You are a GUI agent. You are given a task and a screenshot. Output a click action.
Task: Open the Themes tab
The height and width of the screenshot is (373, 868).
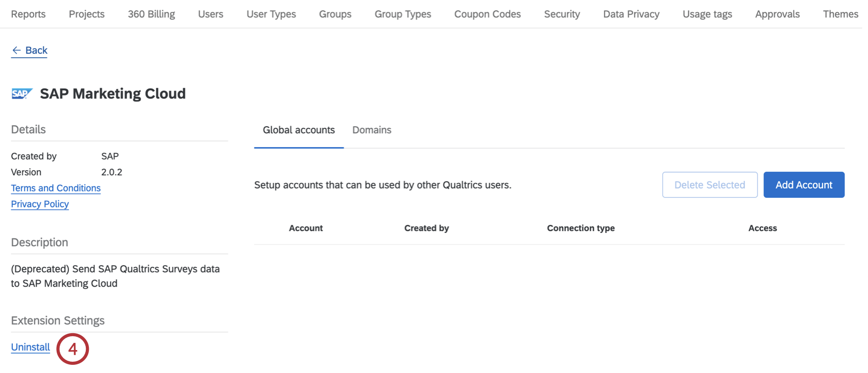pos(840,14)
